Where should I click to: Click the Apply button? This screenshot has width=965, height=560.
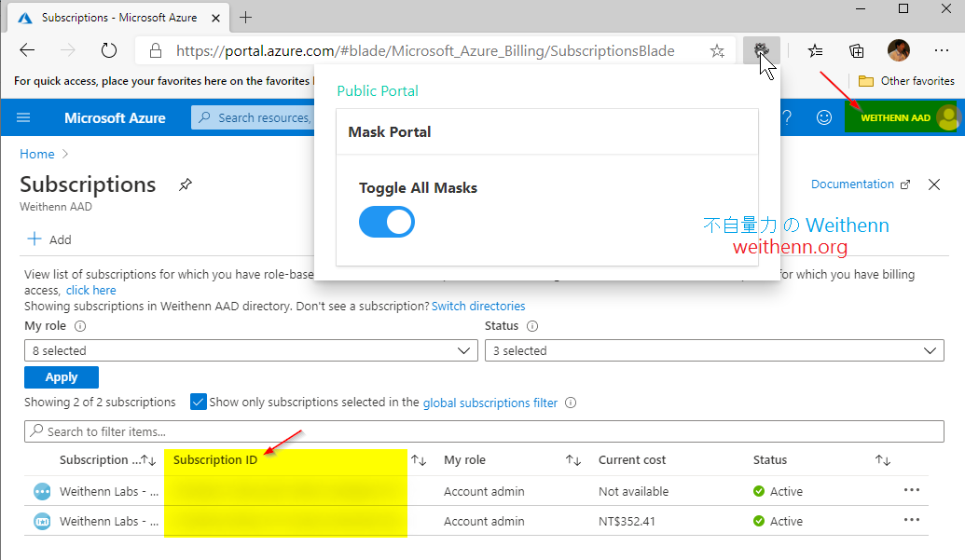click(61, 377)
